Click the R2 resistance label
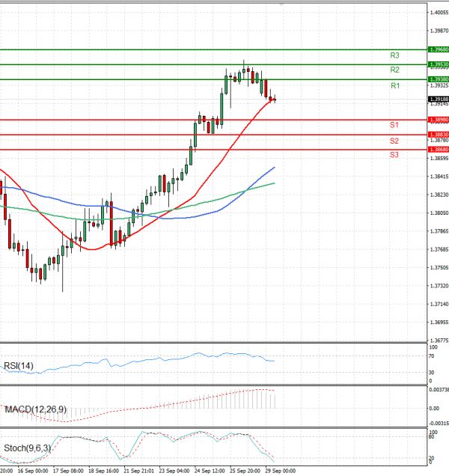 coord(394,70)
